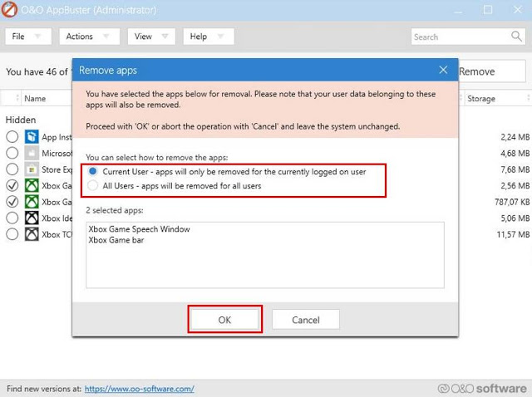Uncheck the 2,56 MB Xbox Game checkbox
Image resolution: width=532 pixels, height=397 pixels.
(x=12, y=185)
